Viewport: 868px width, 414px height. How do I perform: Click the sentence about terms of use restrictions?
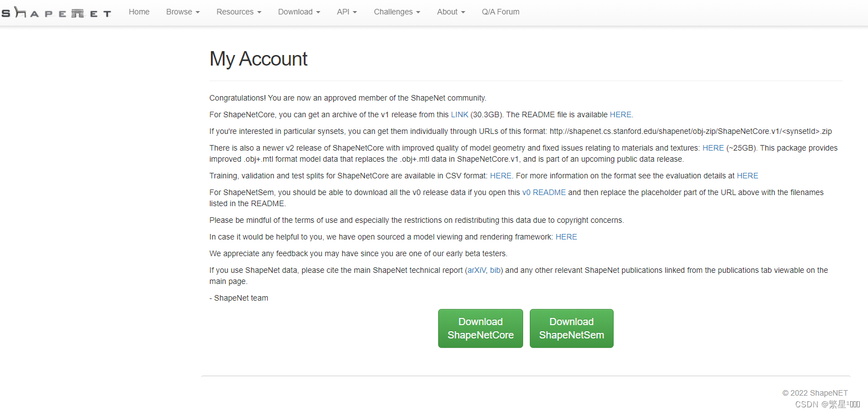[417, 220]
